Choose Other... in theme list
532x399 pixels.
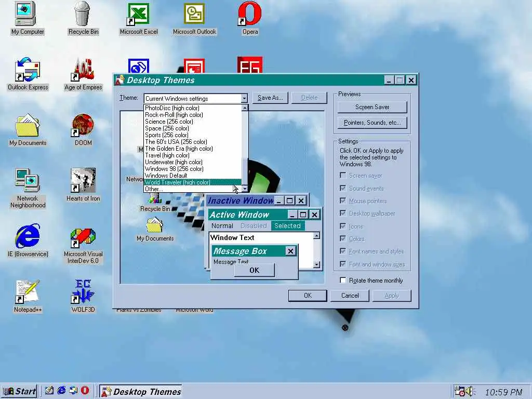(x=192, y=189)
